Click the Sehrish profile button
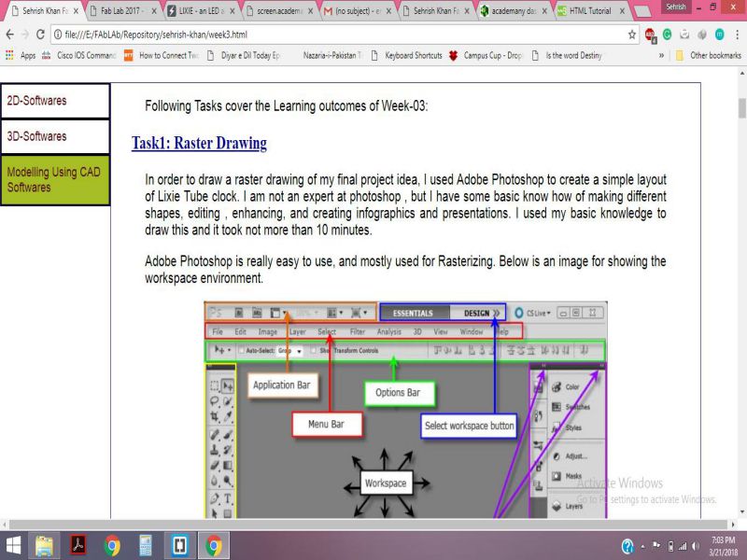 [x=675, y=7]
